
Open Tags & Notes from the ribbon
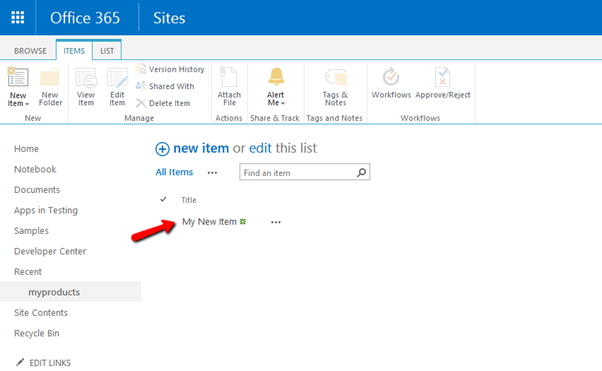tap(335, 87)
